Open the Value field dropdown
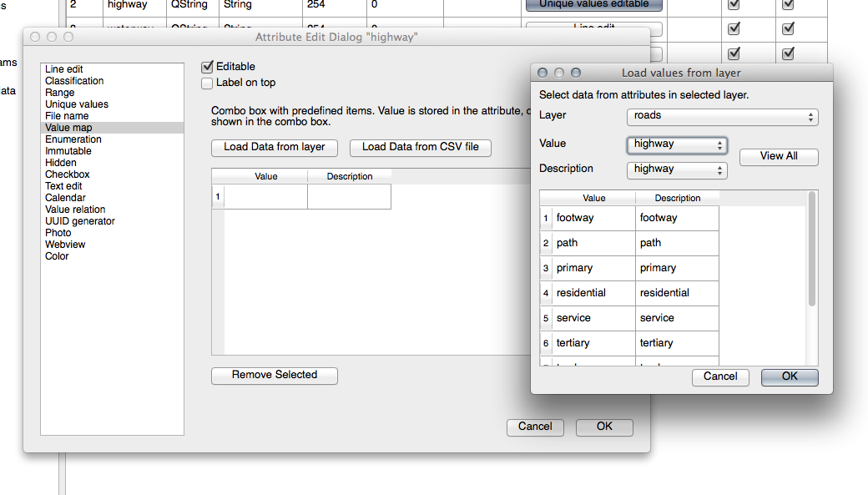868x495 pixels. 677,145
